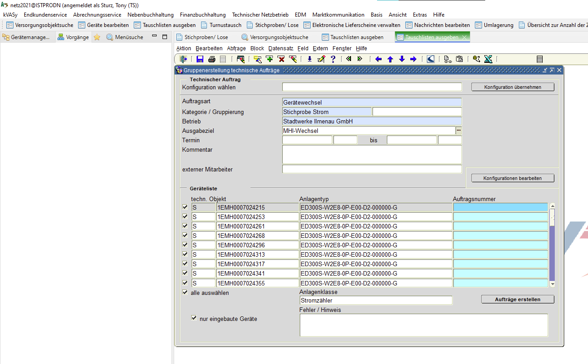
Task: Click the blue left arrow icon
Action: (x=378, y=59)
